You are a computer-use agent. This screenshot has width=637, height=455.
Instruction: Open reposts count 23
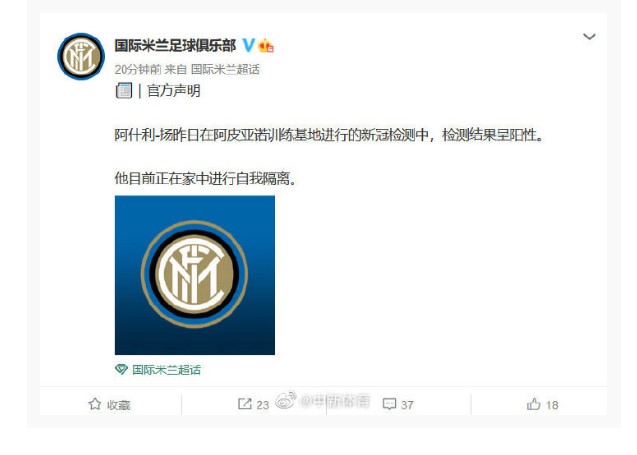[262, 405]
